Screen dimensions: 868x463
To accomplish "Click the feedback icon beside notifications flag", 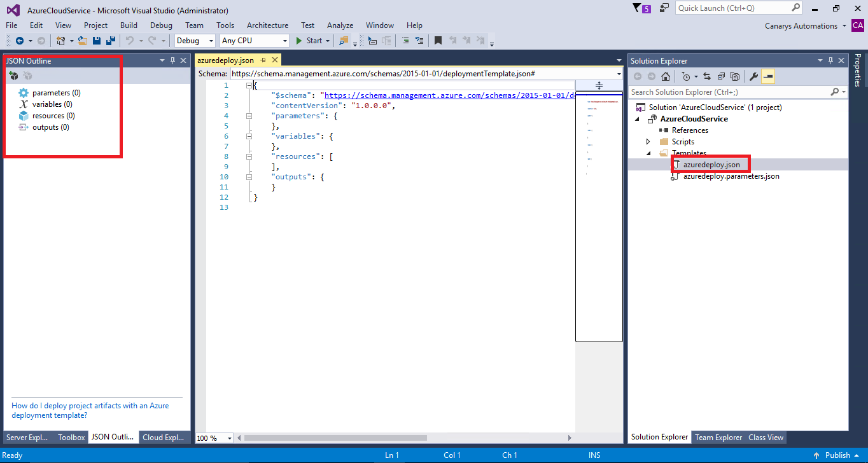I will 664,8.
